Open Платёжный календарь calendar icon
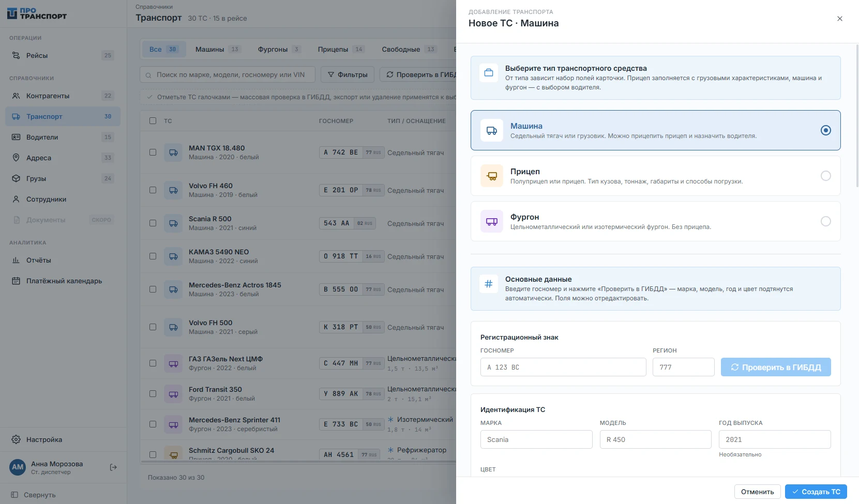 coord(16,281)
